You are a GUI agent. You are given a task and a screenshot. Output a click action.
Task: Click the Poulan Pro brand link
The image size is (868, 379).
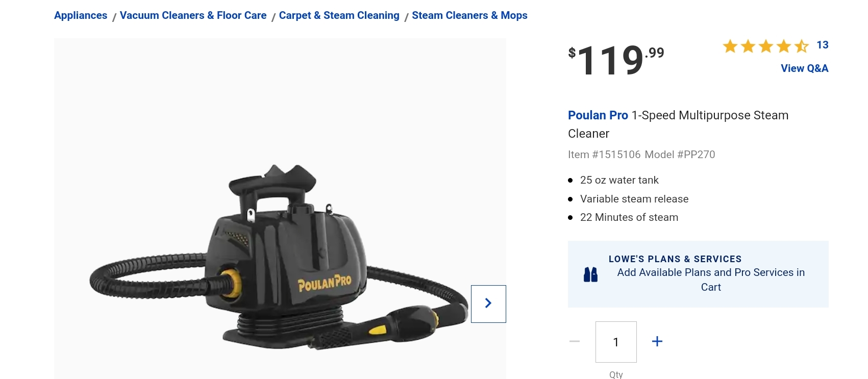pyautogui.click(x=598, y=115)
